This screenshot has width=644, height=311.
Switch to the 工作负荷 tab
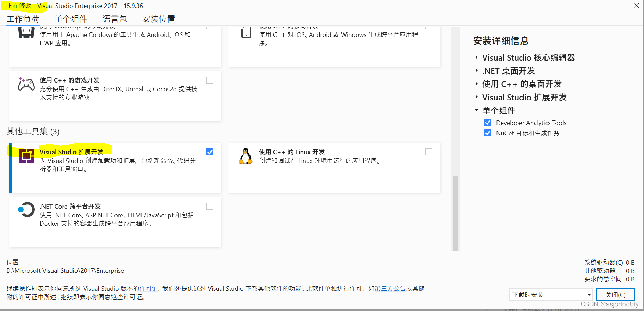[x=23, y=19]
